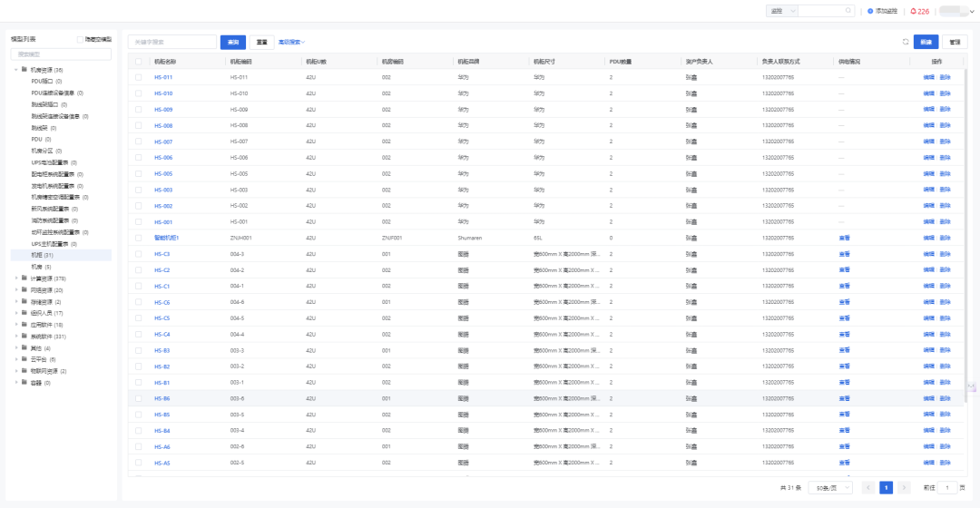
Task: Tick the select-all checkbox in the table header
Action: coord(138,62)
